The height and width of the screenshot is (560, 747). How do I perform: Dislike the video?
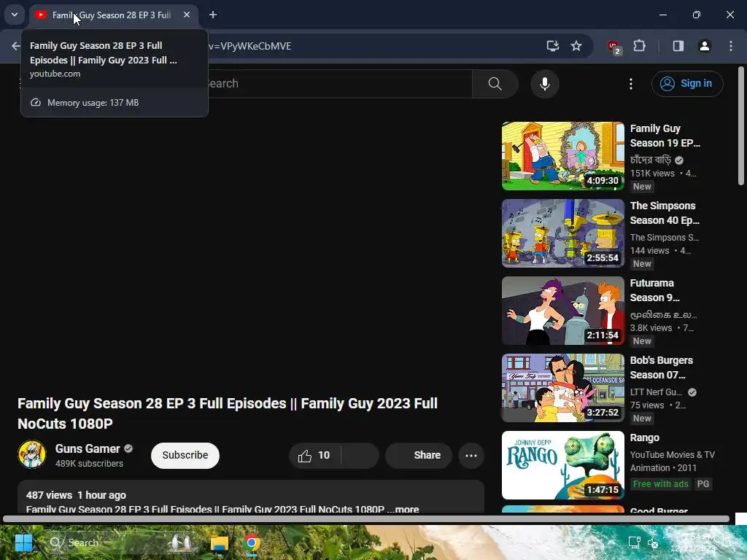coord(360,456)
